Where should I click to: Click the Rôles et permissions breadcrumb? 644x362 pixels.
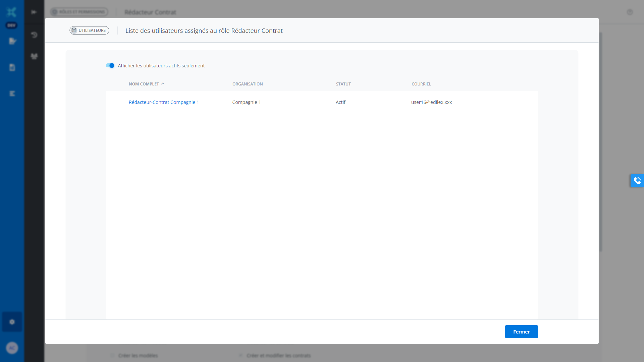point(79,12)
